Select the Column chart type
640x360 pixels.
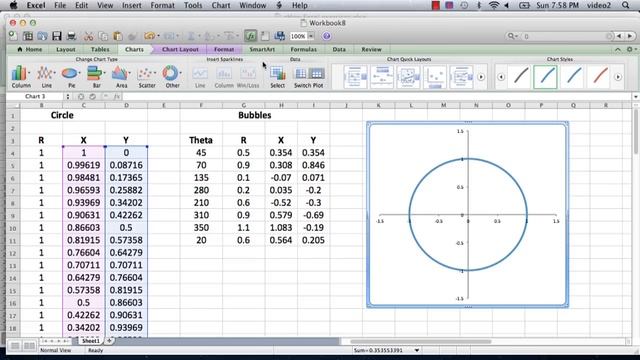click(x=20, y=76)
